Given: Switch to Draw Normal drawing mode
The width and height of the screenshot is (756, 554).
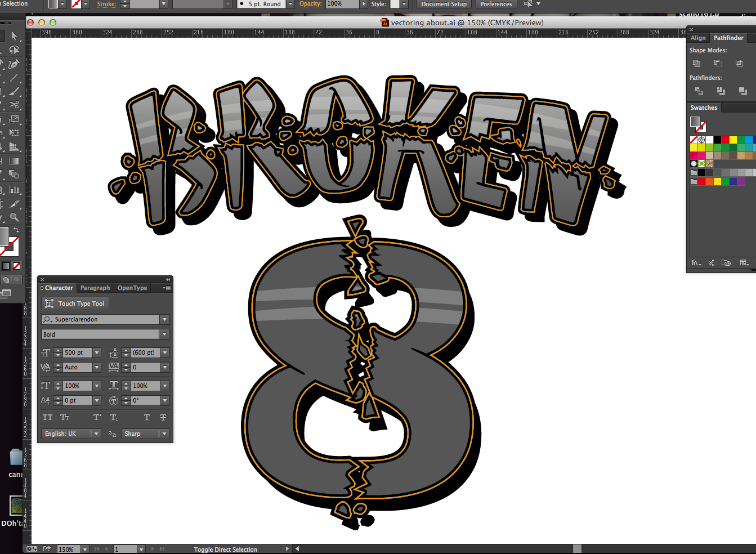Looking at the screenshot, I should tap(6, 280).
